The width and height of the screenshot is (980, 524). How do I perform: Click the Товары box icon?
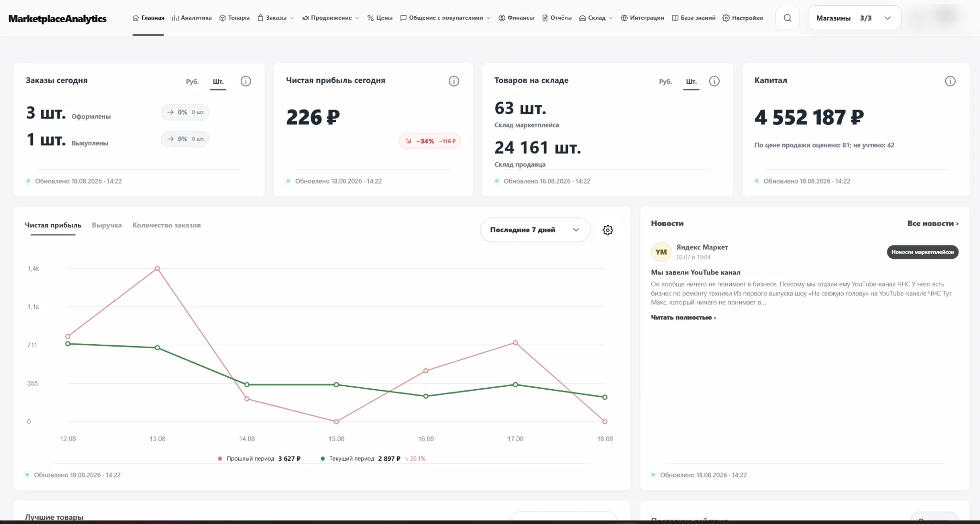click(223, 18)
